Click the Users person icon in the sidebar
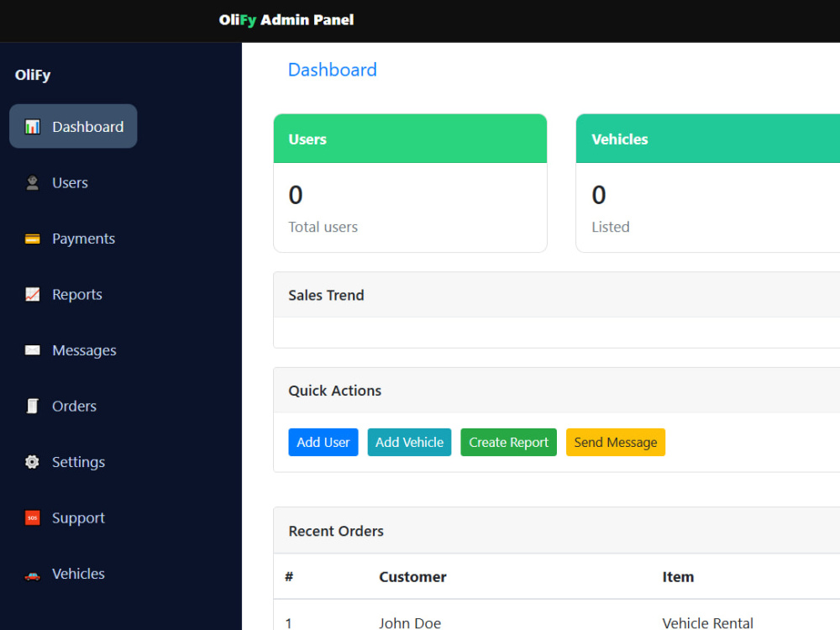The image size is (840, 630). [32, 182]
